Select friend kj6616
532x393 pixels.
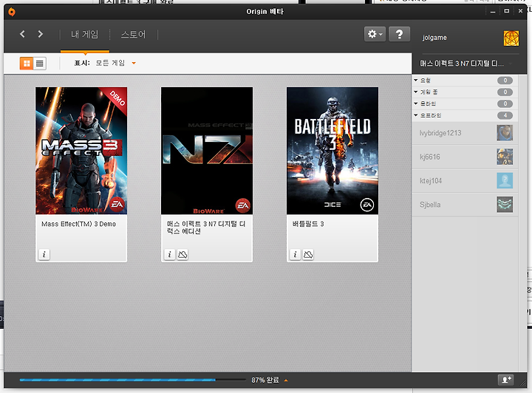[x=465, y=157]
